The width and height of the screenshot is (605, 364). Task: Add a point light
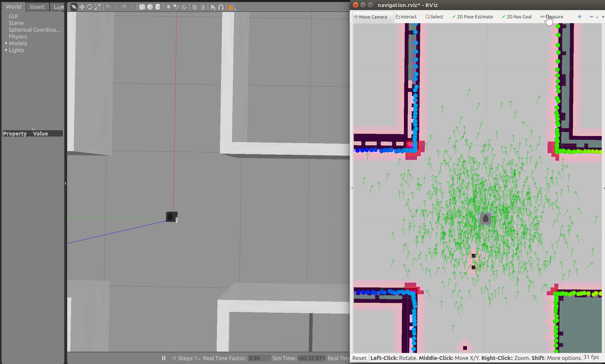pyautogui.click(x=168, y=7)
